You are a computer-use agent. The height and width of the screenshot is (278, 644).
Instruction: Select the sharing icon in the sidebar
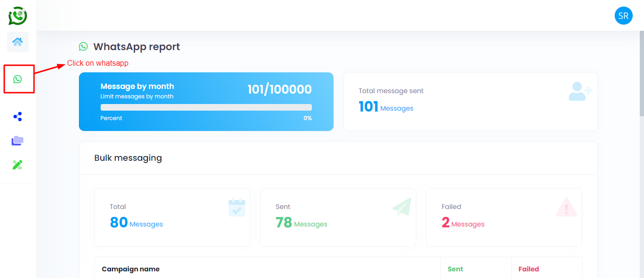[17, 116]
